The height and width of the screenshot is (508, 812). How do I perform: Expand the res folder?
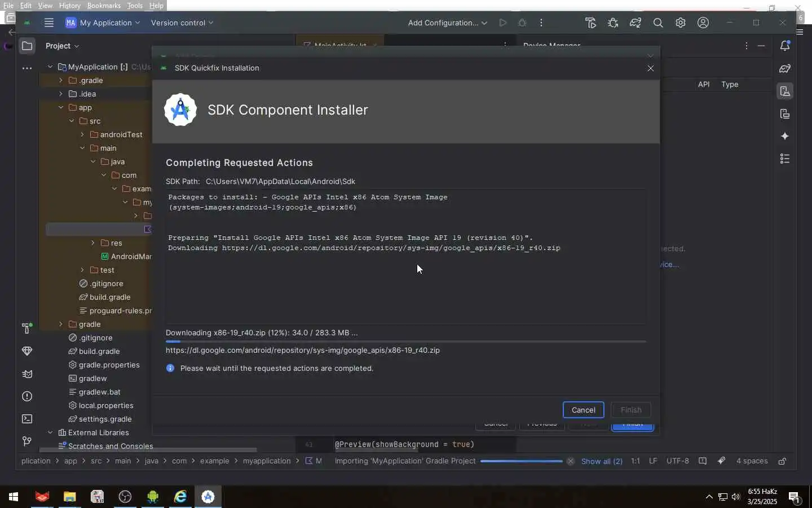(x=93, y=243)
